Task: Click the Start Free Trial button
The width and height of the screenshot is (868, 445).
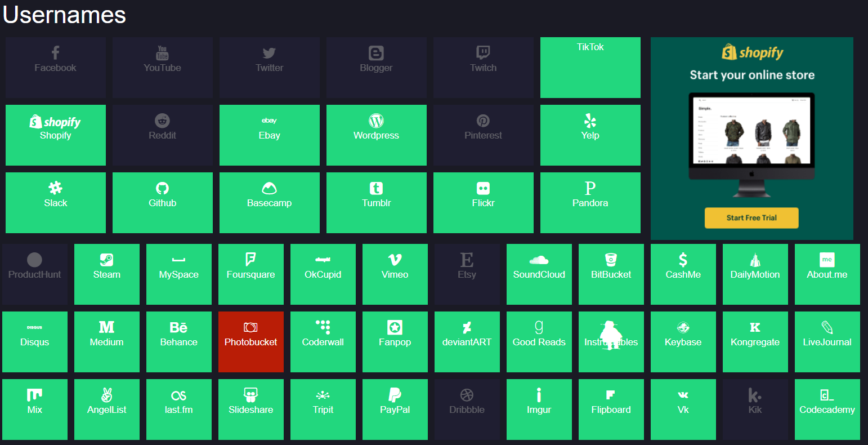Action: click(751, 218)
